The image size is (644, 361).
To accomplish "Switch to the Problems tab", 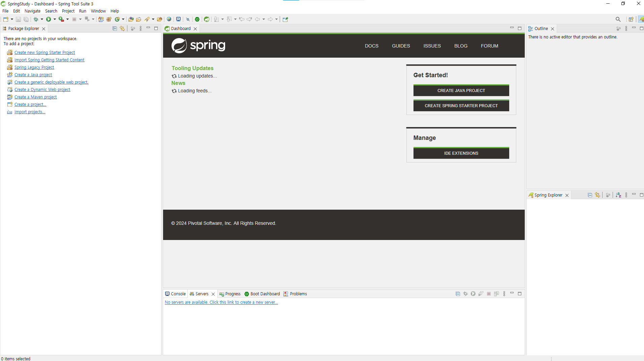I will pyautogui.click(x=295, y=294).
